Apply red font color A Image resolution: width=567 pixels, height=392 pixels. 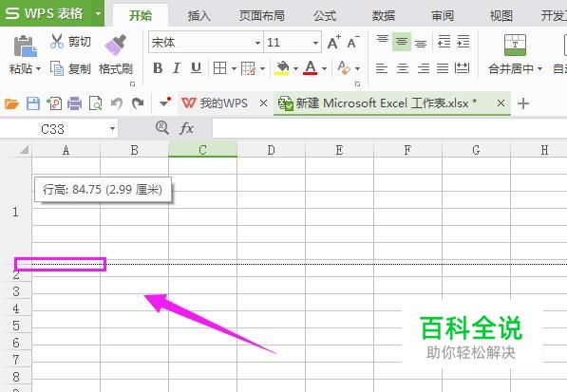pos(311,68)
